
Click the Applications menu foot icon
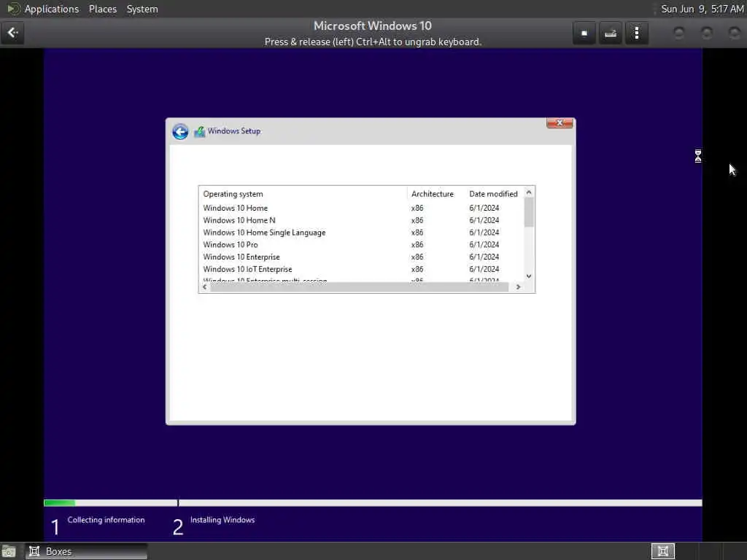13,9
